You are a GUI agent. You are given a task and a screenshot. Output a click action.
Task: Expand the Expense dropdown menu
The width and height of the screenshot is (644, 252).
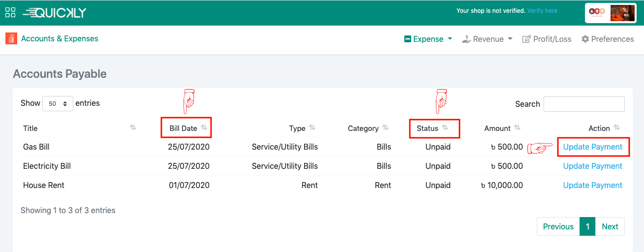pyautogui.click(x=428, y=39)
